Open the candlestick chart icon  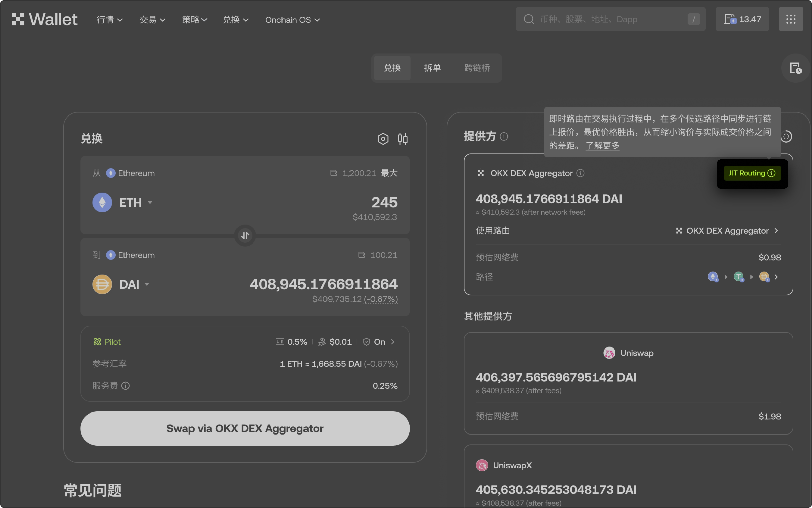(403, 139)
